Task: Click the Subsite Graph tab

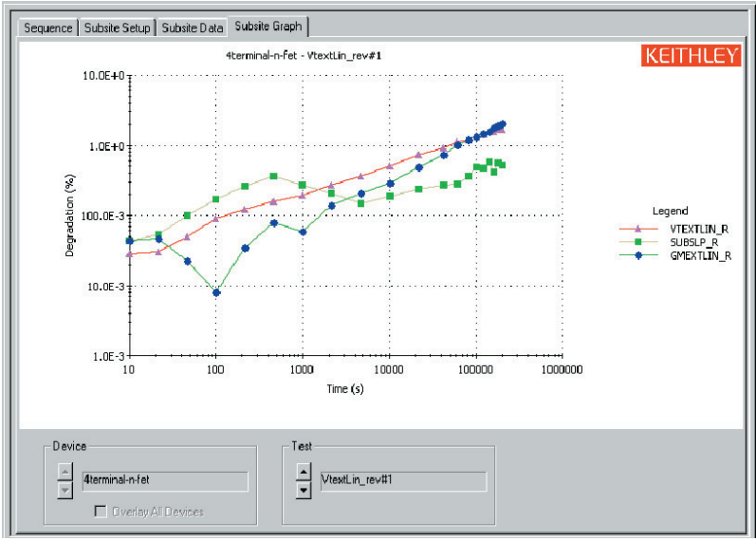Action: (269, 27)
